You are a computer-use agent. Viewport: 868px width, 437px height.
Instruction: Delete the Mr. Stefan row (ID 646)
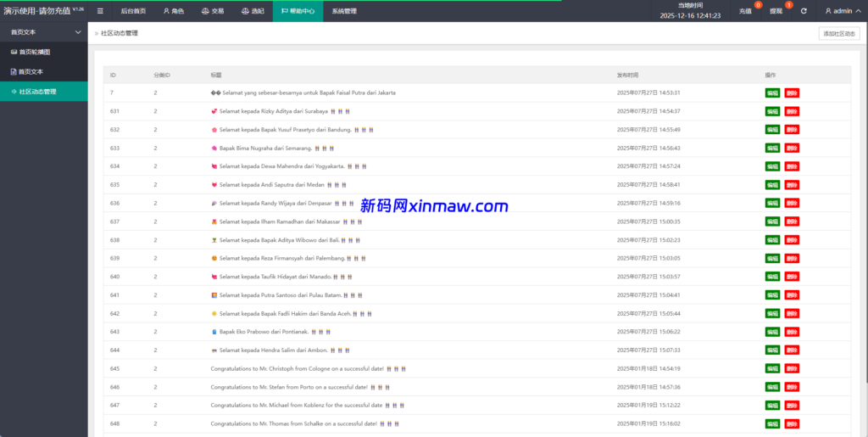click(792, 387)
